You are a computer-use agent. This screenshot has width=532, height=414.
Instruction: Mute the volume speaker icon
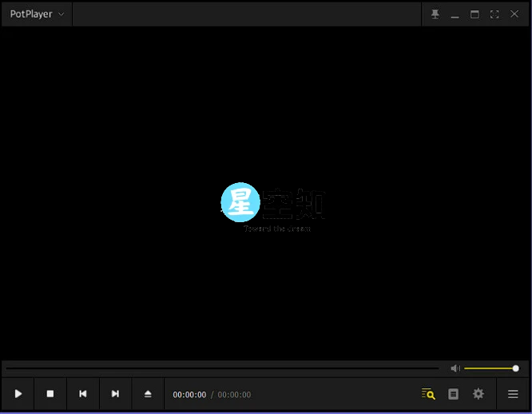click(455, 368)
